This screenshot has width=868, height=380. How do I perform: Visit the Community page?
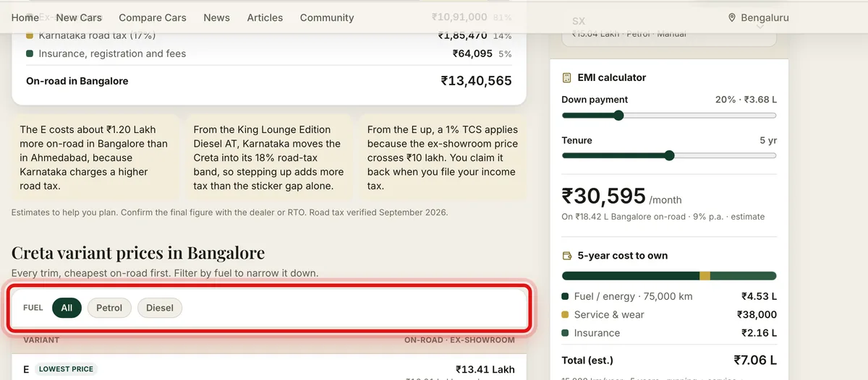(x=327, y=17)
